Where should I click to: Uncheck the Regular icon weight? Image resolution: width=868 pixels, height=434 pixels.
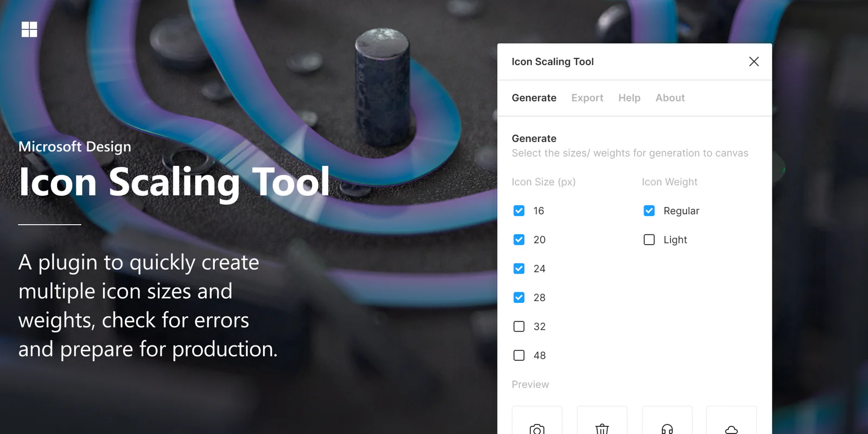(x=649, y=210)
